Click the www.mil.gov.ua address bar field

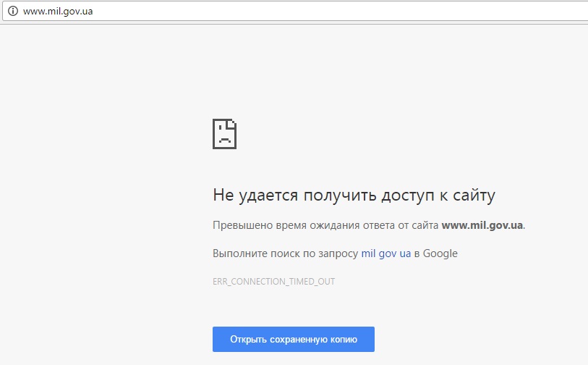coord(296,12)
